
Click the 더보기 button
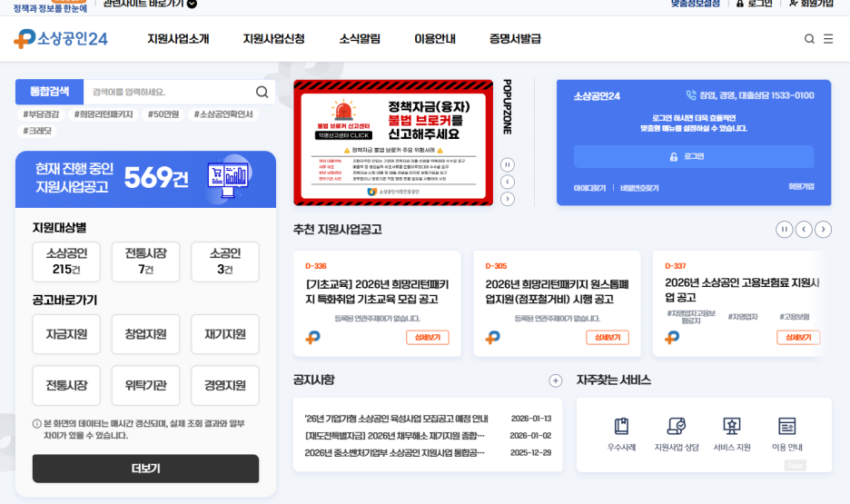(x=146, y=469)
